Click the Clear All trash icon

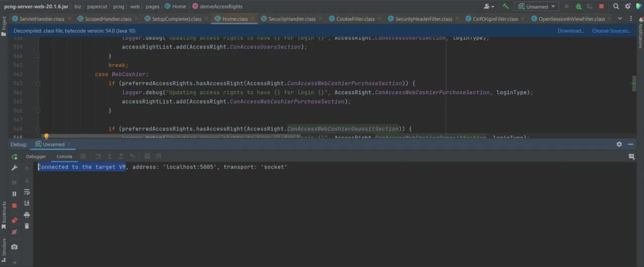tap(27, 226)
